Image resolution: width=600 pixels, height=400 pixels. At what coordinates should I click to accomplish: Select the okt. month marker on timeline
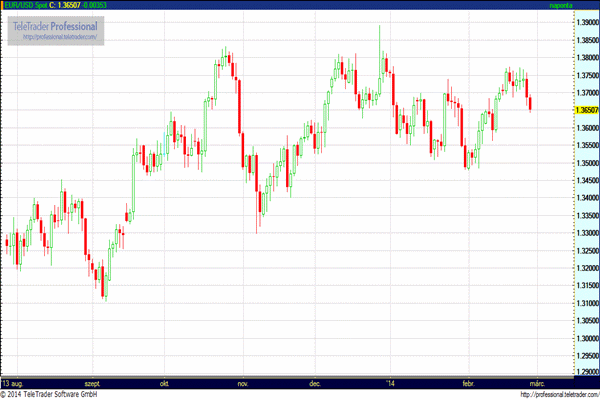pos(165,383)
